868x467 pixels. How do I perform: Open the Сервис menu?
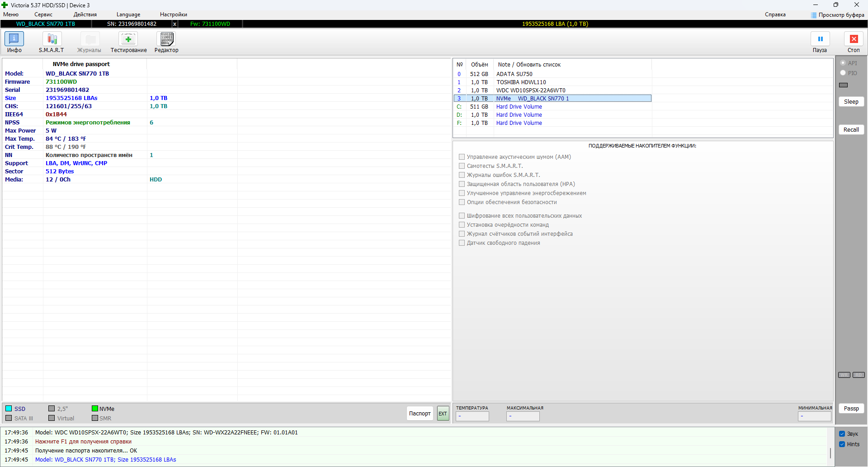coord(43,14)
